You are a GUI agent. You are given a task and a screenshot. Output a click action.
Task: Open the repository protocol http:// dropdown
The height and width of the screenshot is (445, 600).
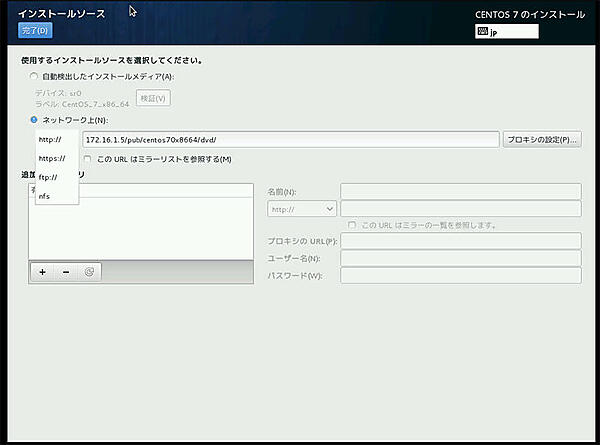click(x=302, y=209)
